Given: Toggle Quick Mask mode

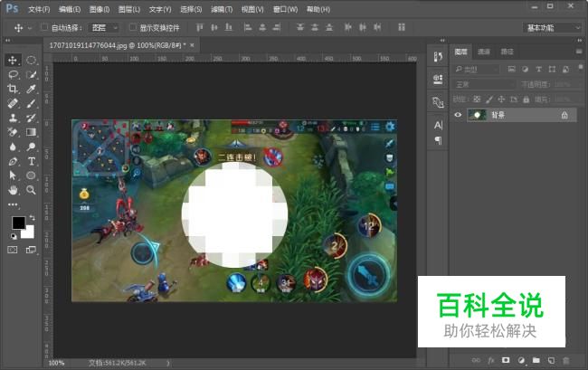Looking at the screenshot, I should point(13,250).
